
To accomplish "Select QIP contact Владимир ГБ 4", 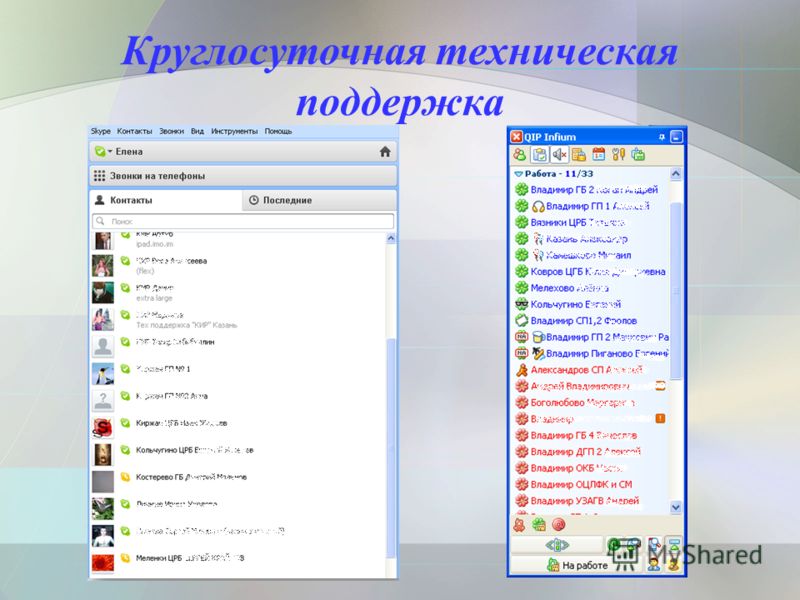I will pyautogui.click(x=590, y=435).
